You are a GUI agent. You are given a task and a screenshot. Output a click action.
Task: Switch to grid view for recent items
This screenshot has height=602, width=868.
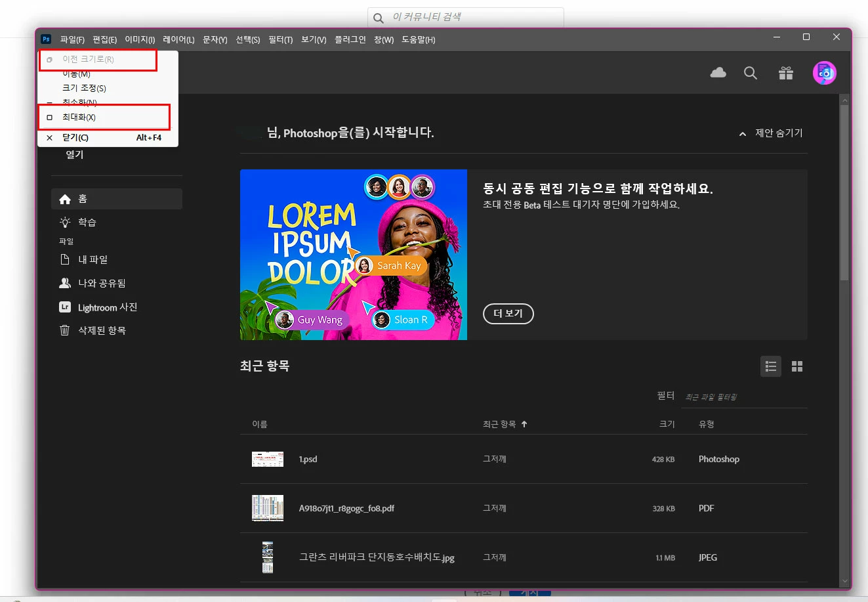tap(797, 366)
